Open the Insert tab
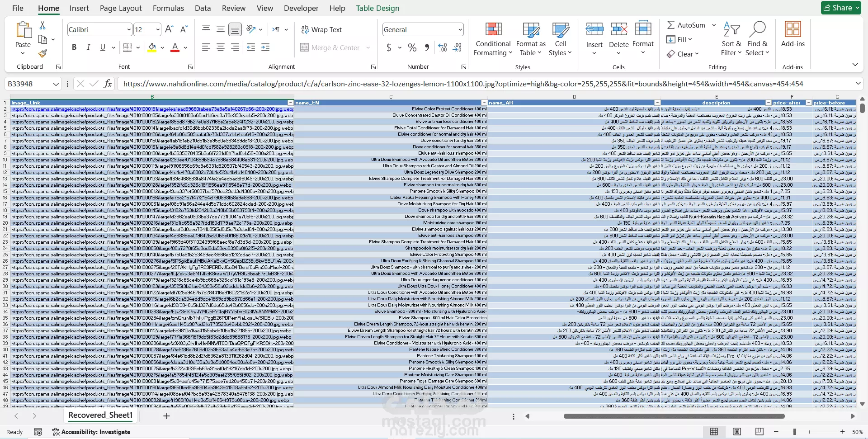The image size is (868, 439). click(79, 8)
